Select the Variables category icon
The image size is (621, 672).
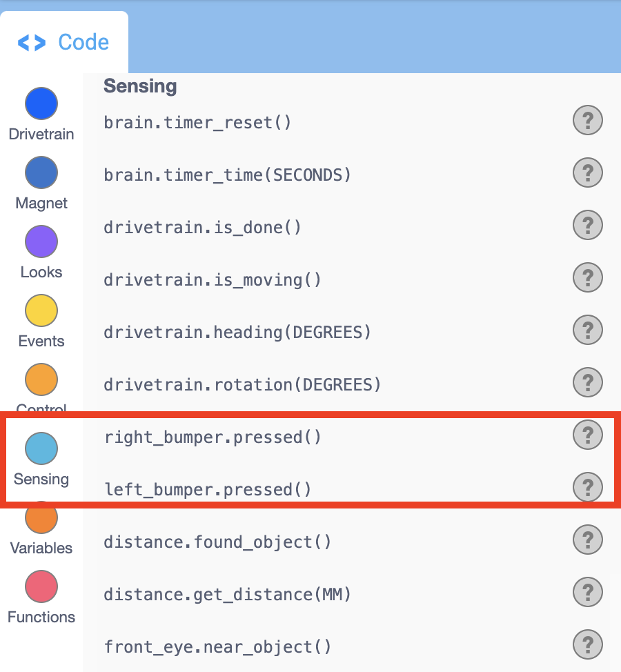(41, 517)
